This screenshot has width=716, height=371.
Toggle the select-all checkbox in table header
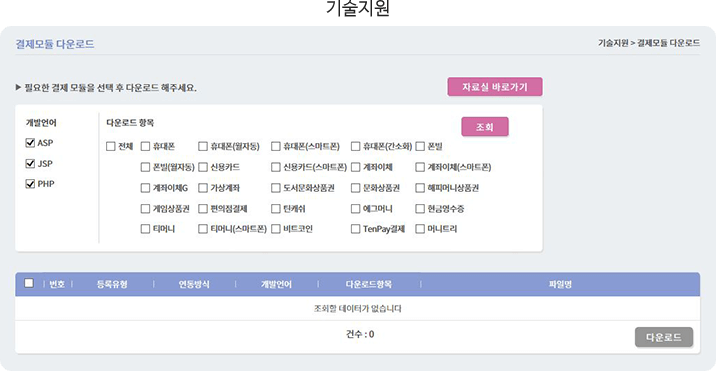point(29,283)
